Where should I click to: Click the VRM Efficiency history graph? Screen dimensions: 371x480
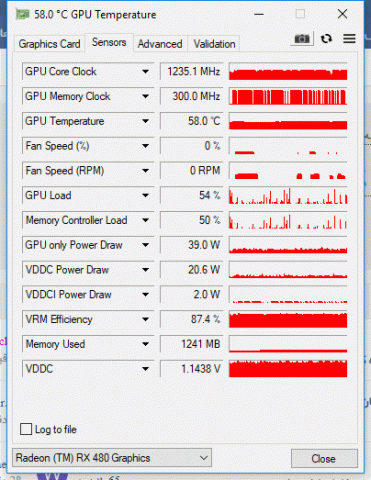[x=288, y=319]
